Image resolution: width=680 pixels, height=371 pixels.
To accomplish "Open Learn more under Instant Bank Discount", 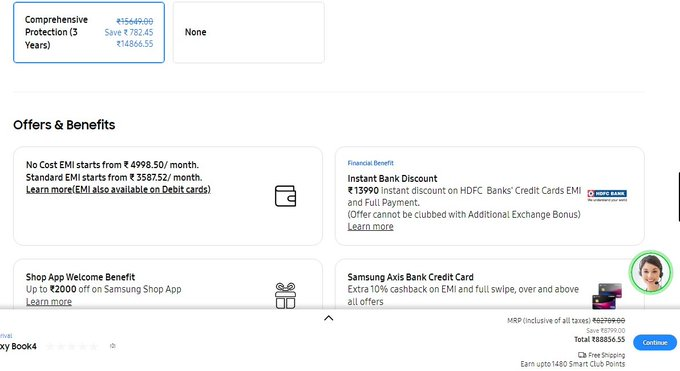I will pyautogui.click(x=370, y=227).
